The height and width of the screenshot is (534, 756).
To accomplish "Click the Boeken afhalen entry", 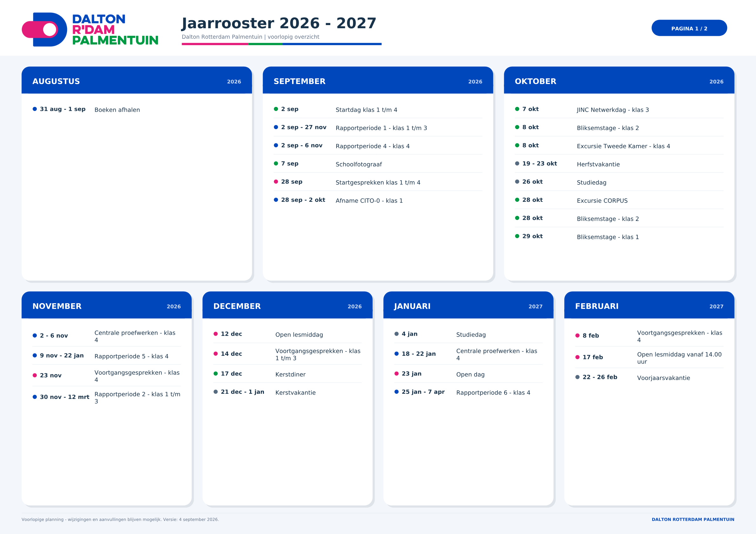I will [117, 110].
